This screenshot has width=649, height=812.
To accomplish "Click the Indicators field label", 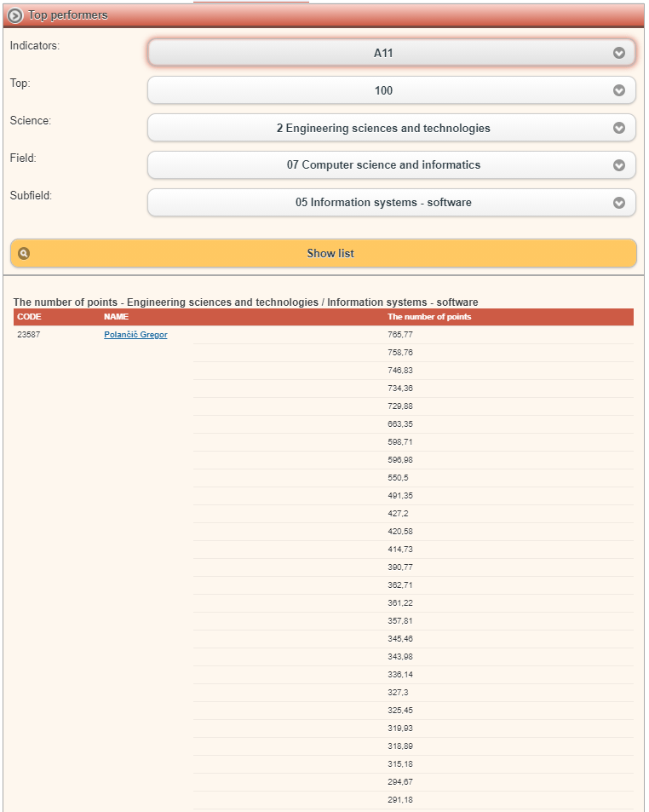I will [x=35, y=46].
